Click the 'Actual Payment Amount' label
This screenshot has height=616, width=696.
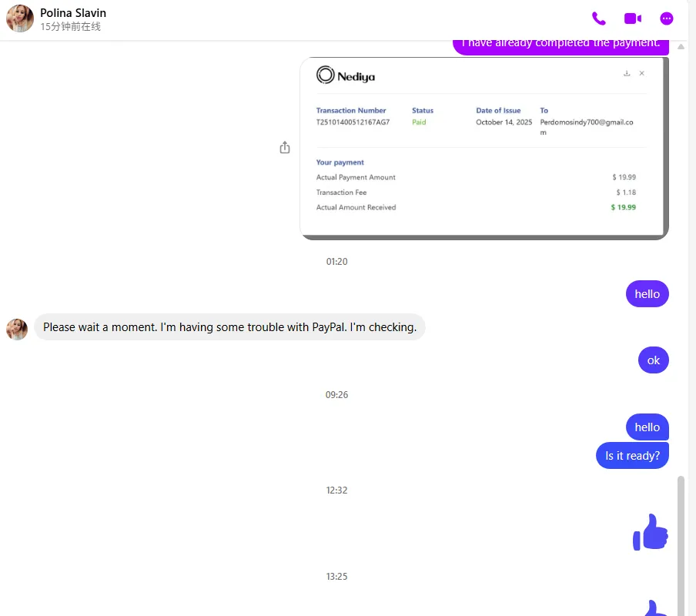[356, 177]
